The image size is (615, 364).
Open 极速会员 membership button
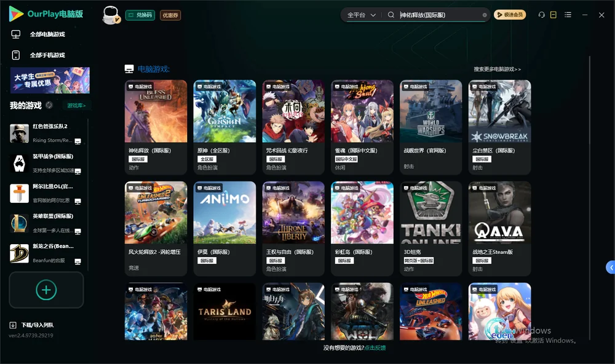pyautogui.click(x=509, y=15)
